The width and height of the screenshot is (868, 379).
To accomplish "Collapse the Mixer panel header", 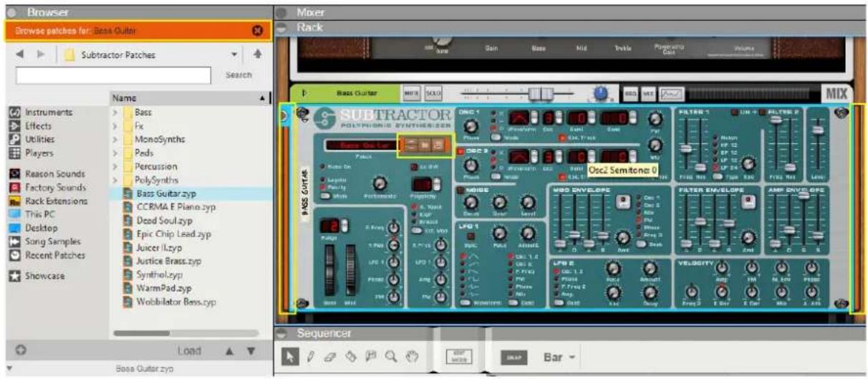I will (281, 12).
